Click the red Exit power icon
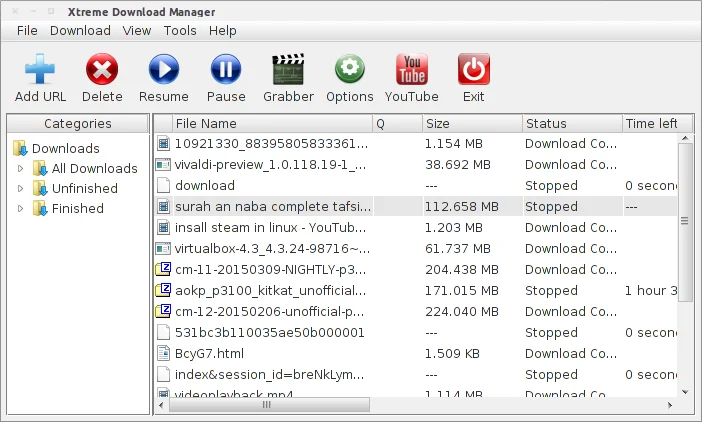 pos(474,69)
